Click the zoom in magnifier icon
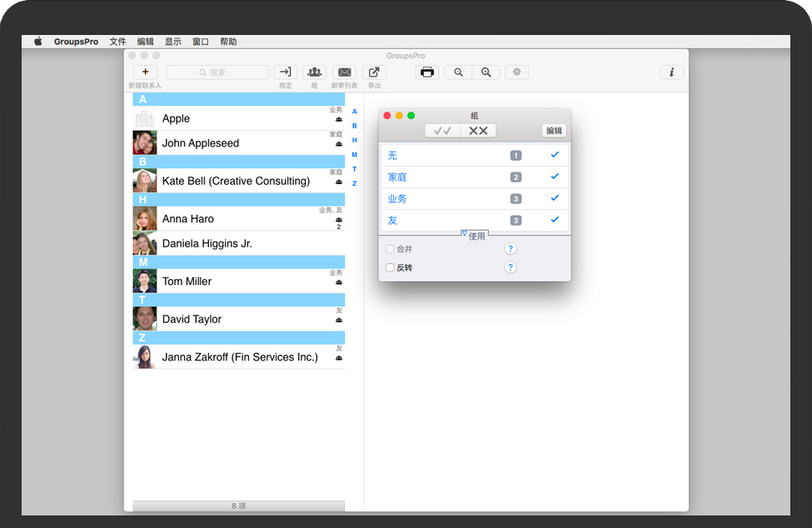Image resolution: width=812 pixels, height=528 pixels. point(486,72)
